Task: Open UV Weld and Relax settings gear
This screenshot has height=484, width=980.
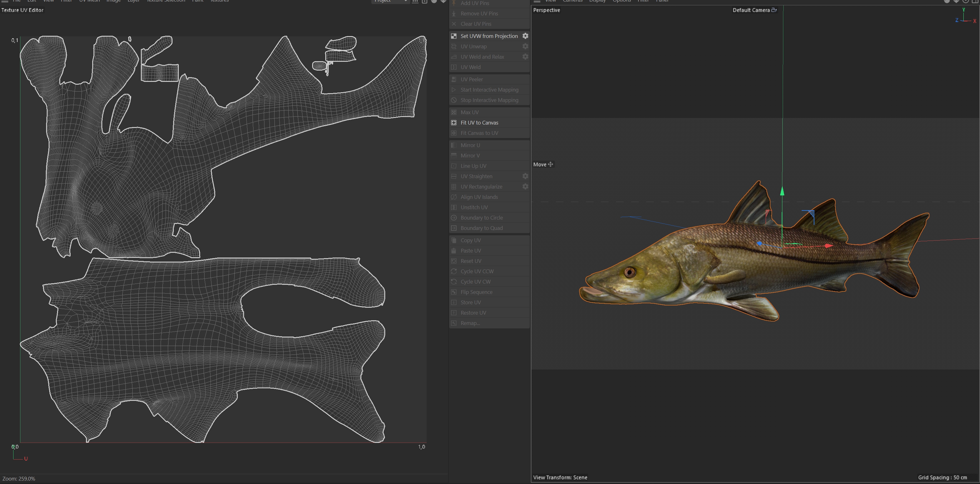Action: point(525,57)
